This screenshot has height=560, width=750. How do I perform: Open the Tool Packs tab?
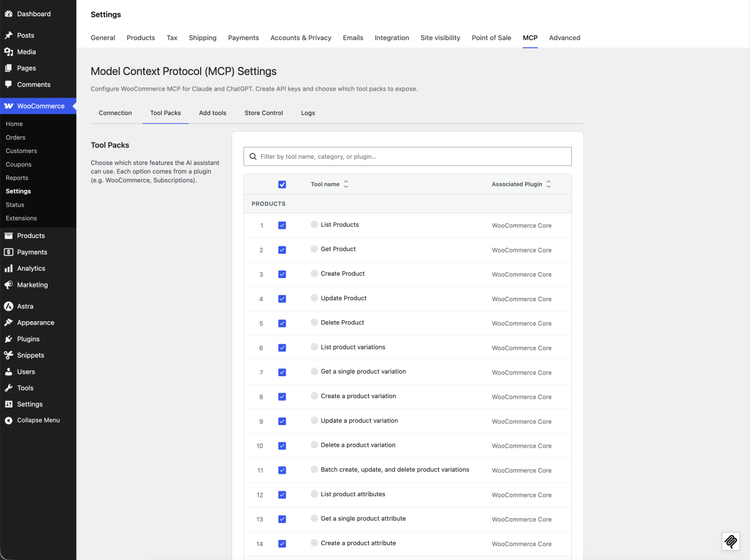point(166,113)
